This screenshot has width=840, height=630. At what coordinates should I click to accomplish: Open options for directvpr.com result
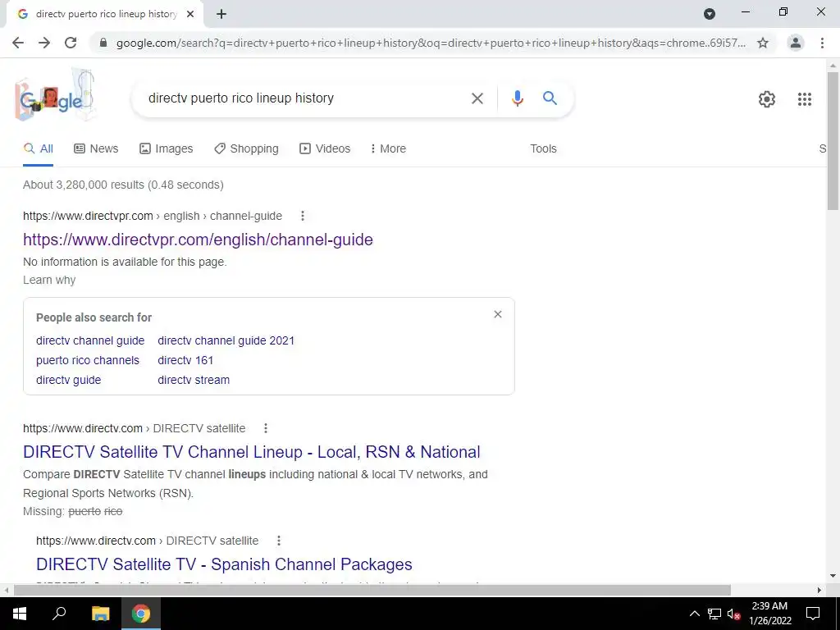[302, 216]
